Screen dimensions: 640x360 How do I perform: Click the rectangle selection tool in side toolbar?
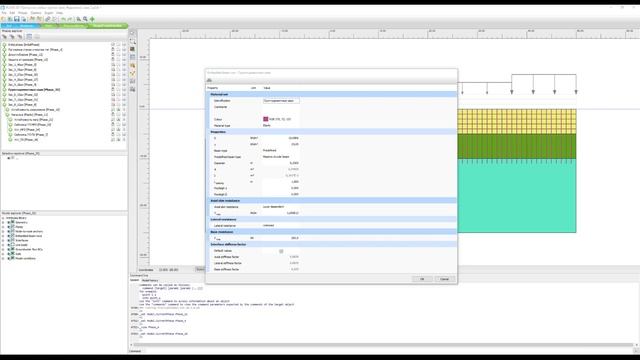(x=133, y=41)
